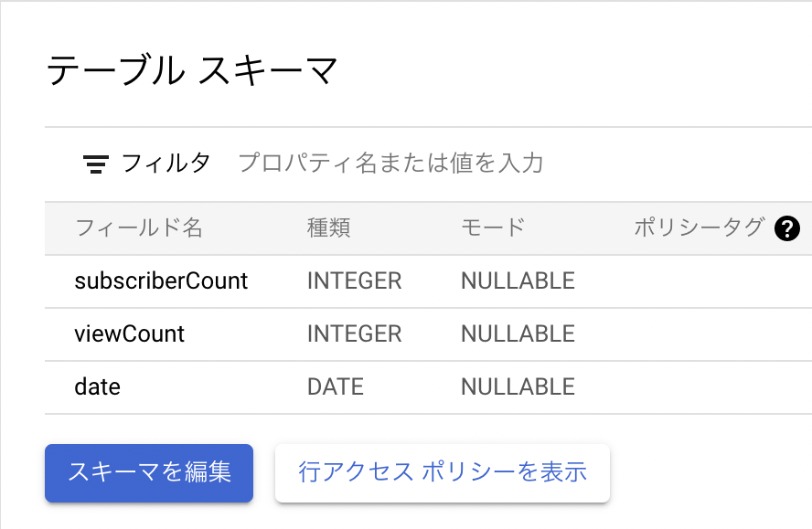Open the policy tag help icon
This screenshot has height=529, width=812.
pyautogui.click(x=787, y=228)
